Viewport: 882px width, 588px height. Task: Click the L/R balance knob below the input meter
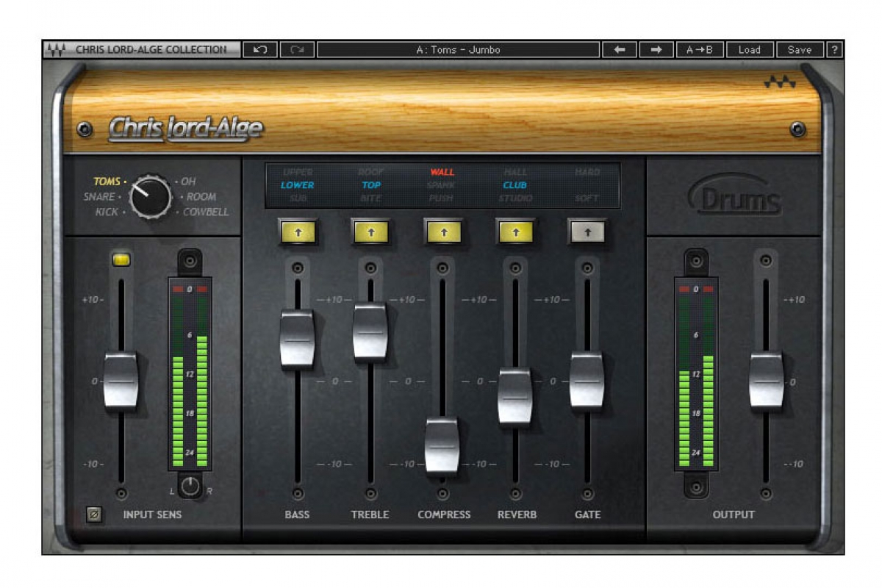(190, 486)
